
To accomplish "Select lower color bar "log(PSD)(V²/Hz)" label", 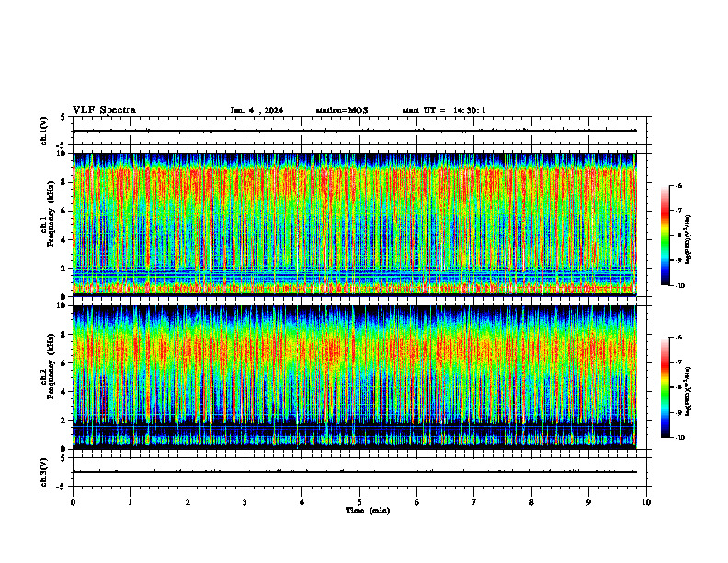I will (x=688, y=391).
